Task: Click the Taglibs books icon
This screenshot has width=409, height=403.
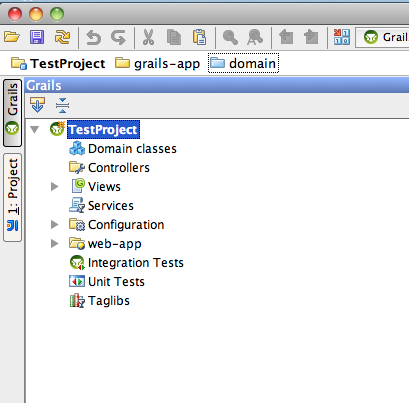Action: coord(77,300)
